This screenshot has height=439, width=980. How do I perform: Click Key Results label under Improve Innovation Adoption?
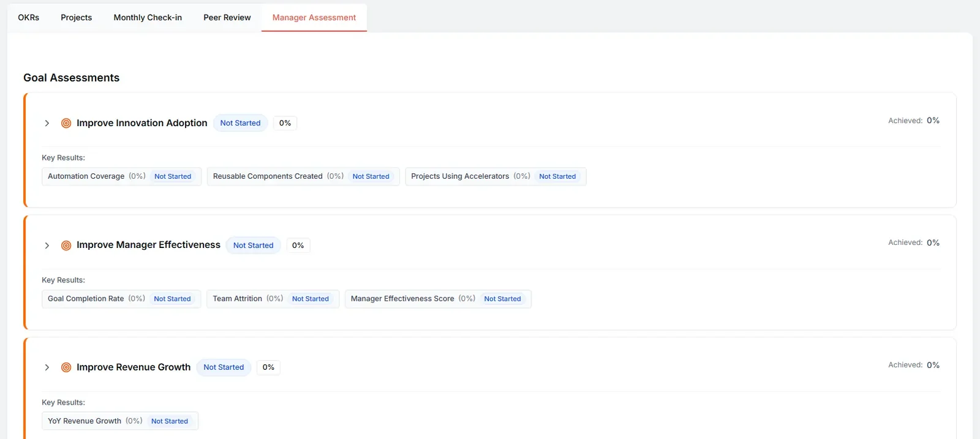coord(63,158)
